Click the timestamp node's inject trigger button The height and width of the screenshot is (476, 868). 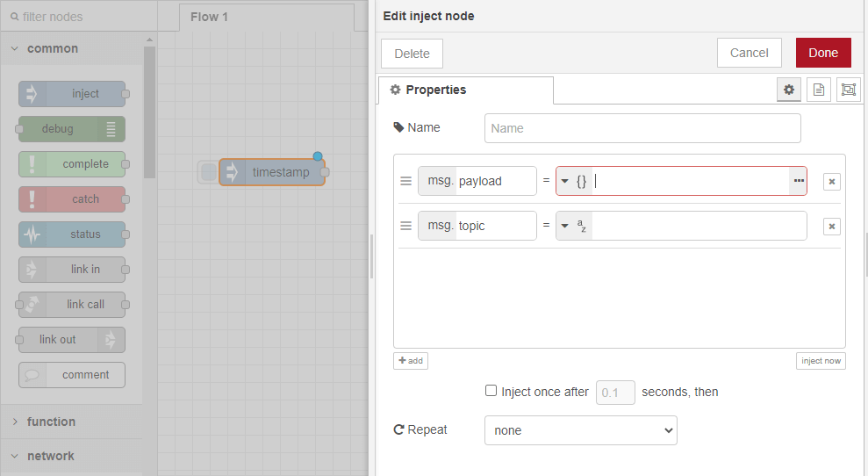(x=208, y=172)
